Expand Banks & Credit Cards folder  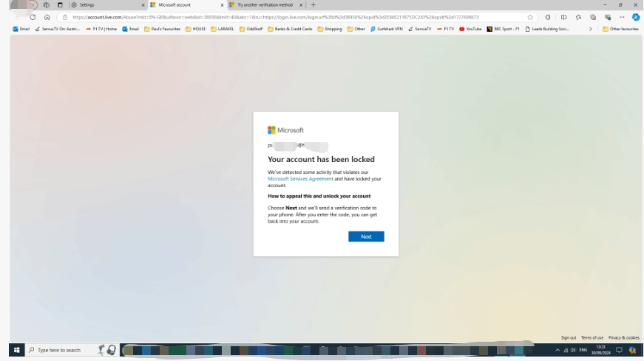click(x=290, y=29)
